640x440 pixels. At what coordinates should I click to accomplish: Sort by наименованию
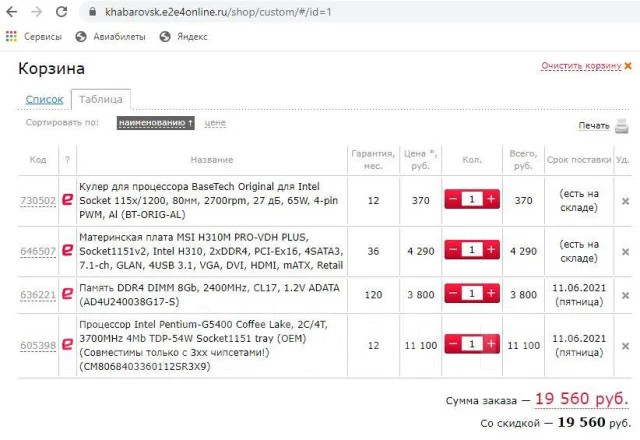[x=156, y=123]
